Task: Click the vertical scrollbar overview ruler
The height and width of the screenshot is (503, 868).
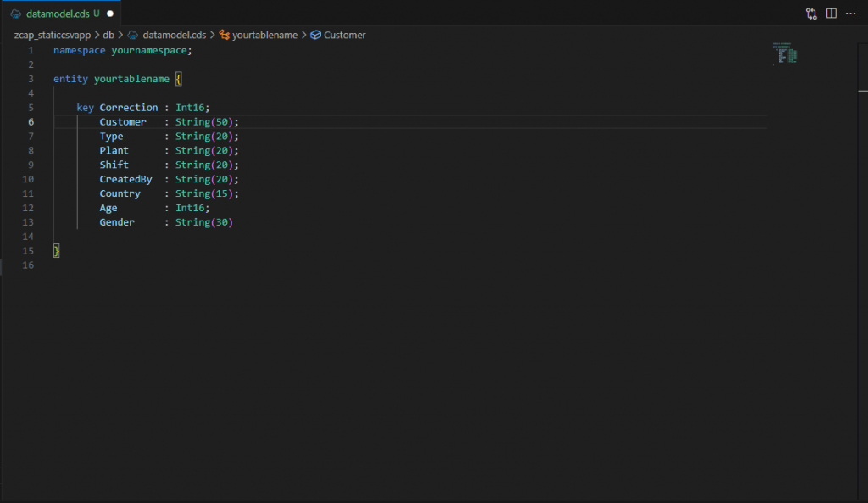Action: pyautogui.click(x=862, y=271)
